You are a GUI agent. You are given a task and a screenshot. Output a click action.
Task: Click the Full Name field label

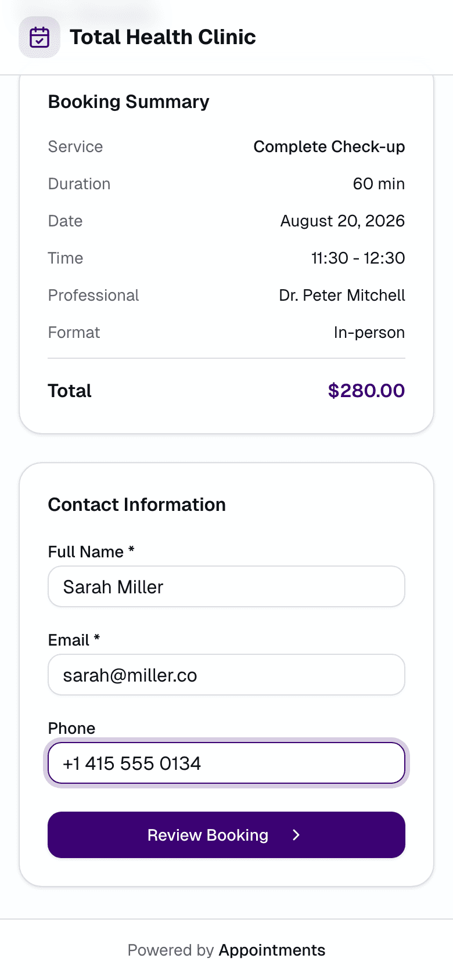[x=91, y=552]
